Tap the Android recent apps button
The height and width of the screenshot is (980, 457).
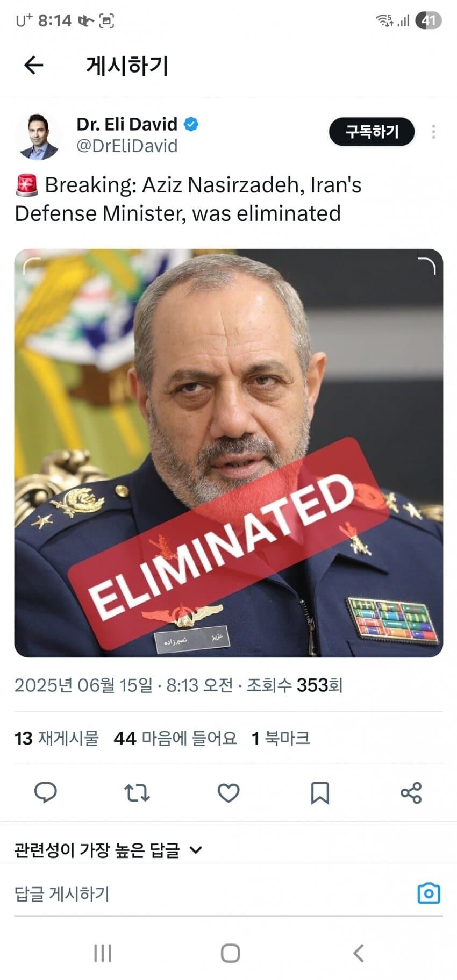pyautogui.click(x=103, y=953)
